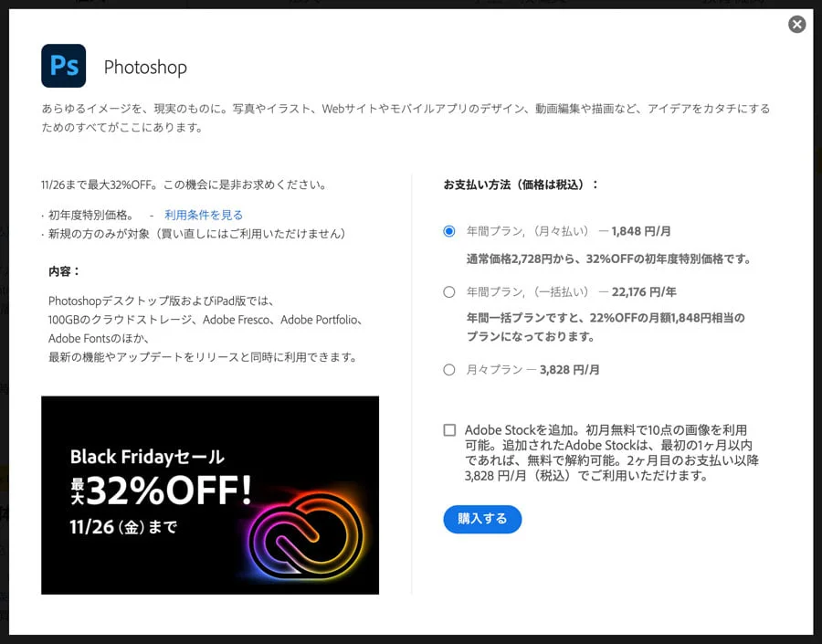Select 年間プラン（月々払い）radio button
This screenshot has width=822, height=644.
coord(449,231)
